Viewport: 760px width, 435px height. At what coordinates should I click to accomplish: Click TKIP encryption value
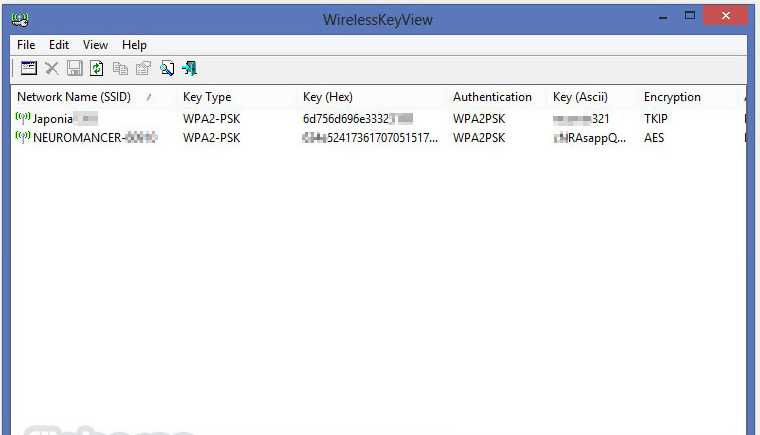pyautogui.click(x=656, y=119)
